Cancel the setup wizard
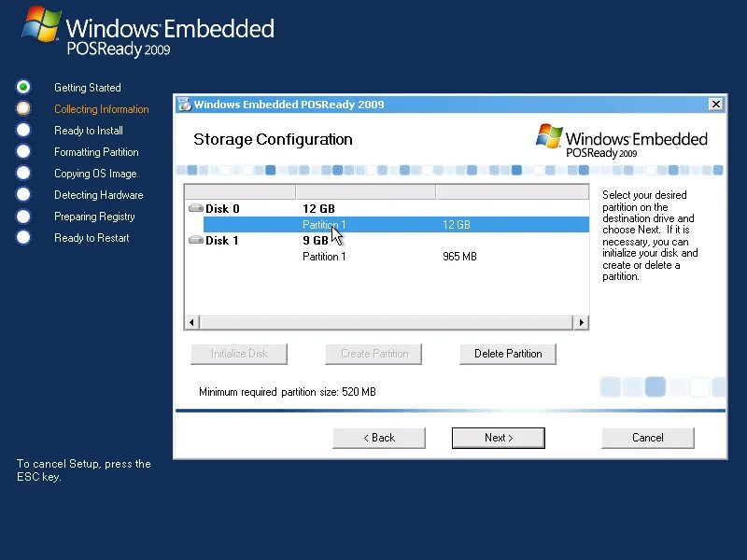This screenshot has height=560, width=747. click(x=648, y=438)
